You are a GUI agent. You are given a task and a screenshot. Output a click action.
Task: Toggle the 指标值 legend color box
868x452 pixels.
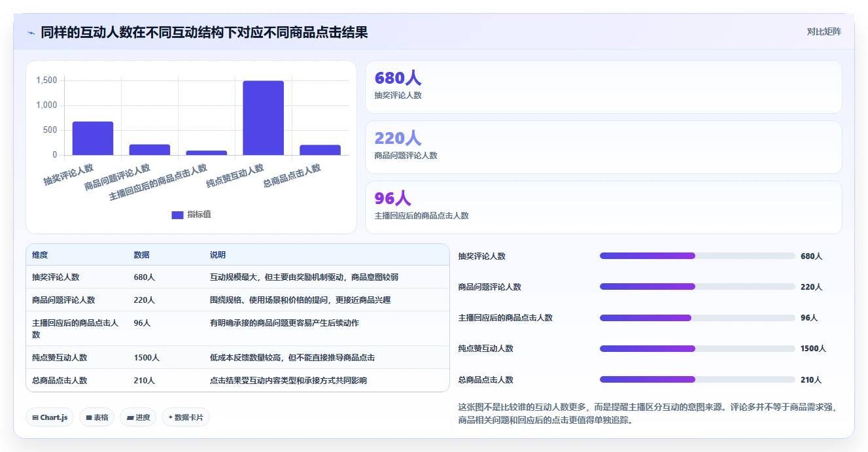177,215
